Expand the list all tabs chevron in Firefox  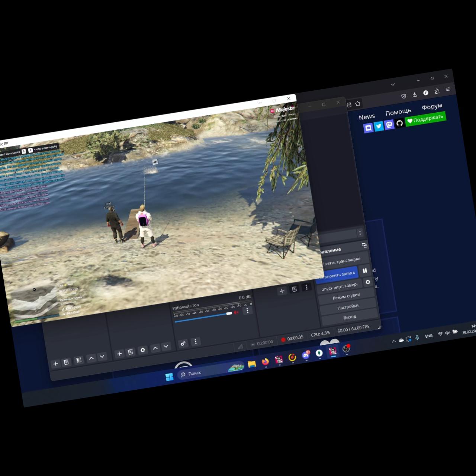pyautogui.click(x=392, y=84)
